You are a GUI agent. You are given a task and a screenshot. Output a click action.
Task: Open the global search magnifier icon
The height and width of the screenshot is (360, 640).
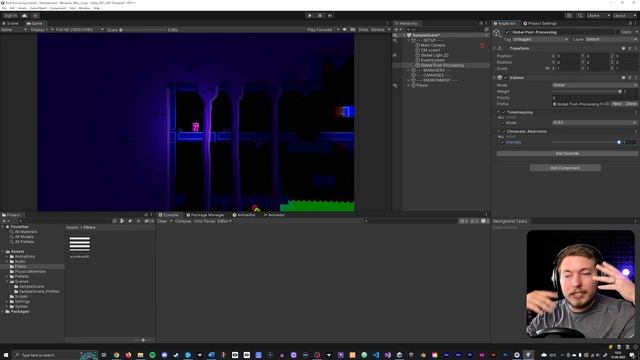coord(580,16)
